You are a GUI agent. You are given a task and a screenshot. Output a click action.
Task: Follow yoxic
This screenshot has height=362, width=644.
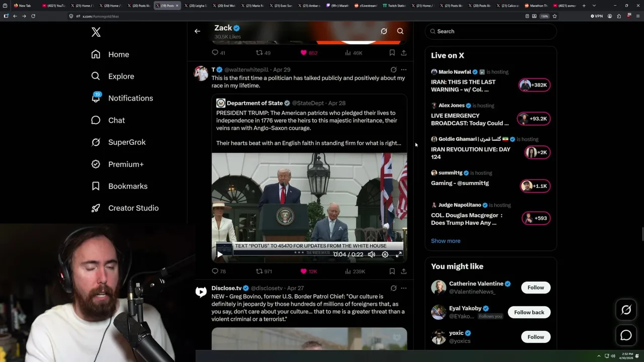pos(536,337)
